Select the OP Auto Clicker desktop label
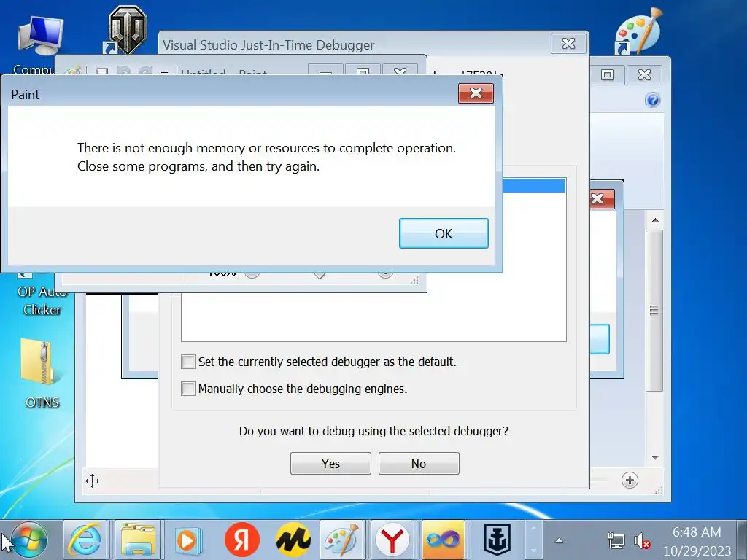The width and height of the screenshot is (747, 560). tap(42, 301)
